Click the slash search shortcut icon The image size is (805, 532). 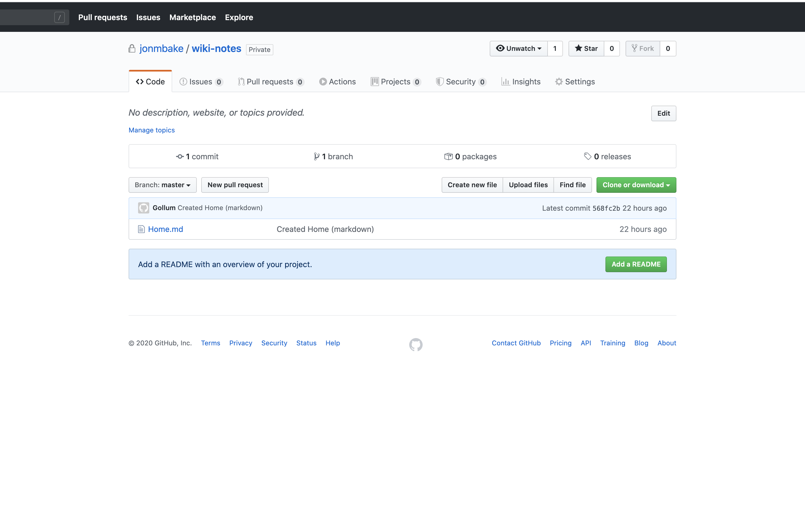point(59,17)
